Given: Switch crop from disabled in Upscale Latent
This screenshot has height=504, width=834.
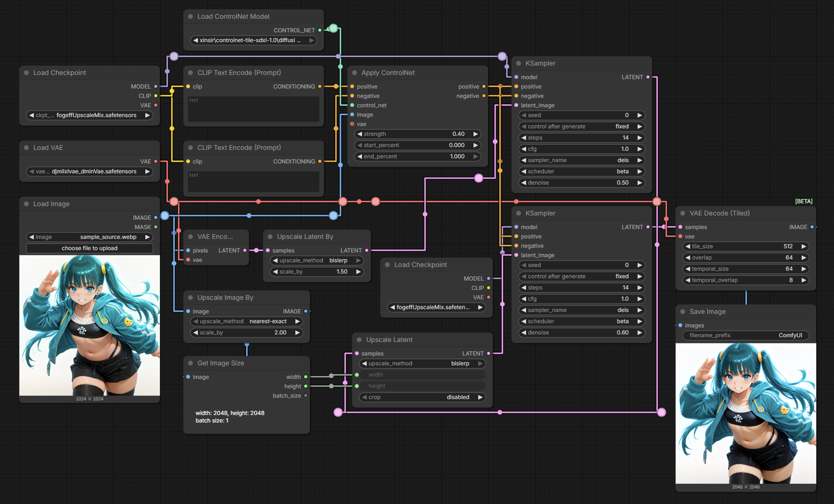Looking at the screenshot, I should [421, 397].
